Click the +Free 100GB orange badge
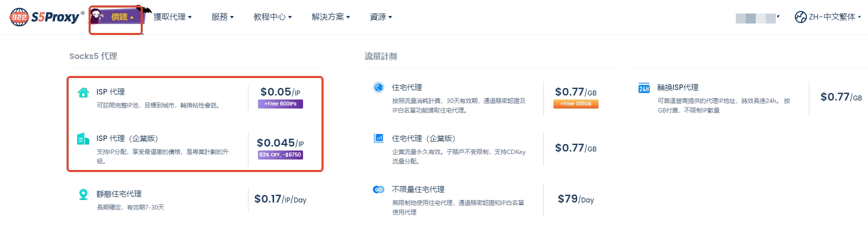 pos(576,104)
